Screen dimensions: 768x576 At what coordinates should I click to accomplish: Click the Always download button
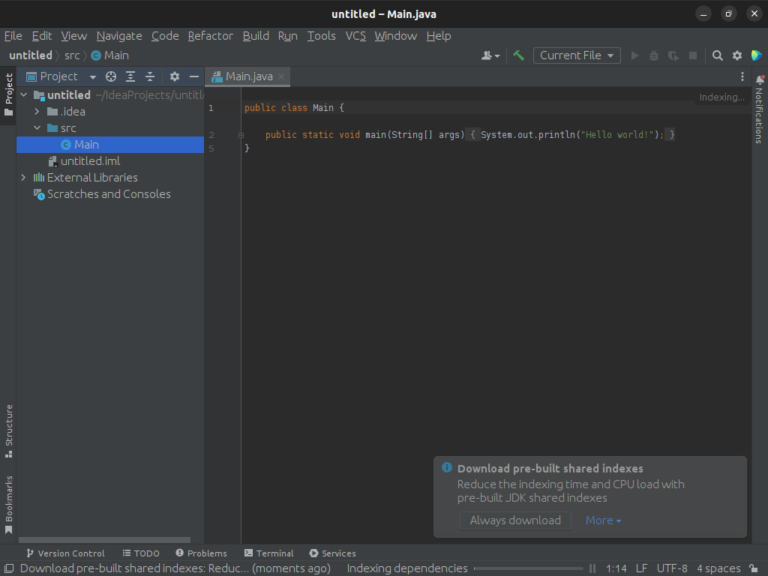tap(515, 520)
